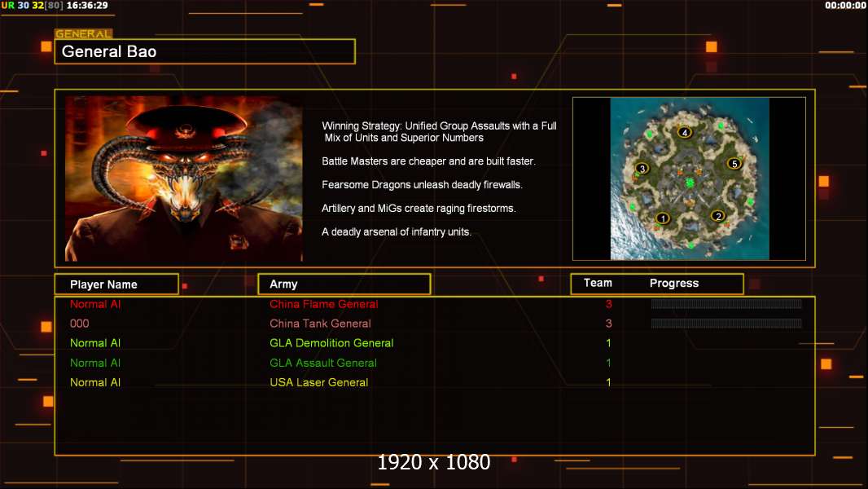Click 'A deadly arsenal of infantry units' line
Image resolution: width=868 pixels, height=489 pixels.
[x=397, y=231]
